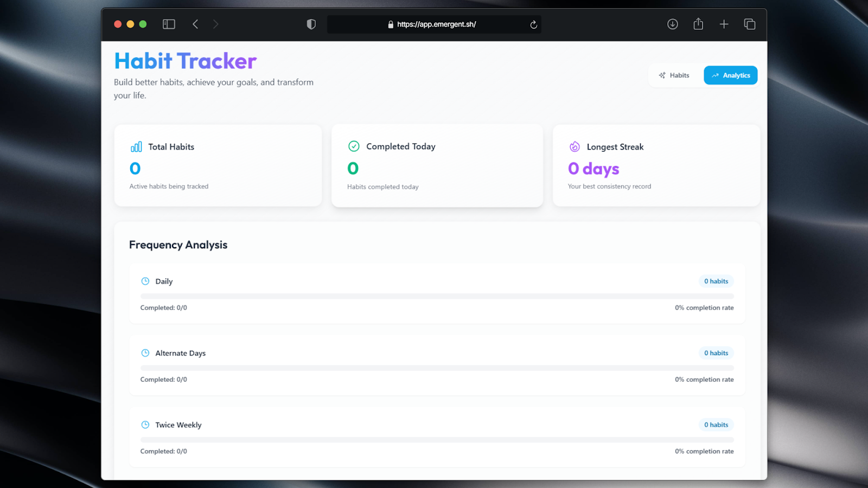
Task: Open a new tab with the plus icon
Action: point(724,24)
